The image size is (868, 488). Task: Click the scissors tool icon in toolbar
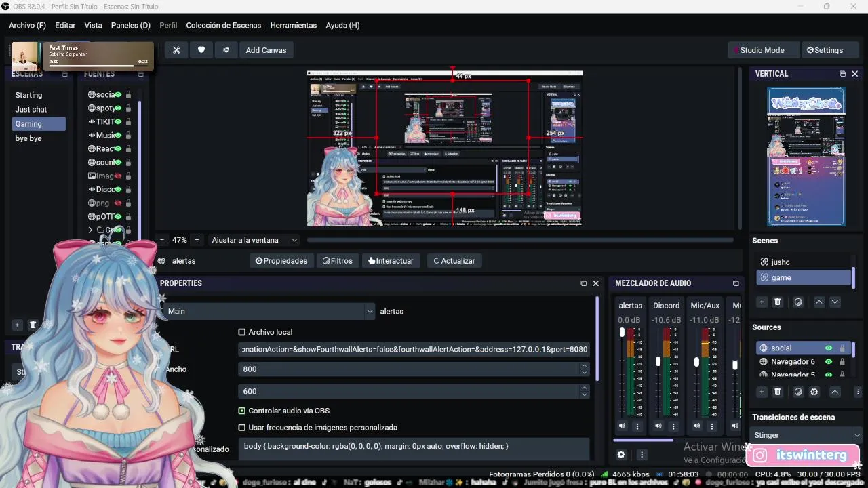pyautogui.click(x=176, y=50)
